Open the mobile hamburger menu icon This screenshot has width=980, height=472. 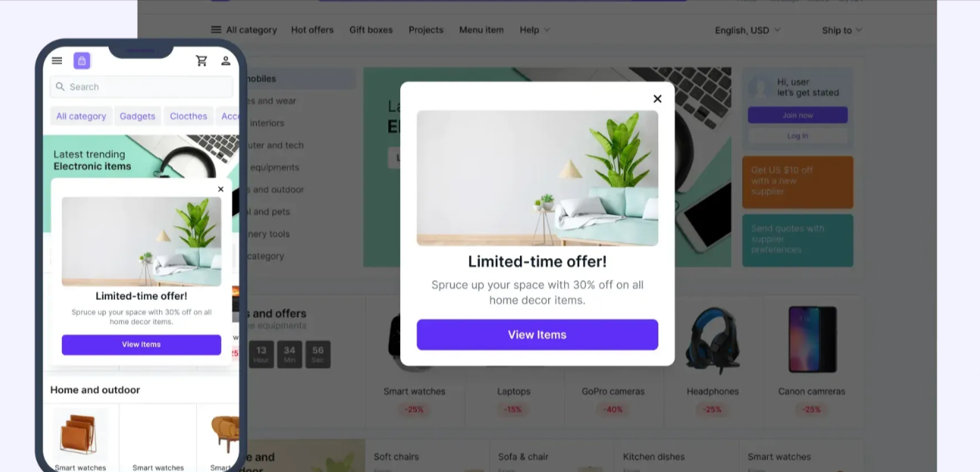point(57,61)
